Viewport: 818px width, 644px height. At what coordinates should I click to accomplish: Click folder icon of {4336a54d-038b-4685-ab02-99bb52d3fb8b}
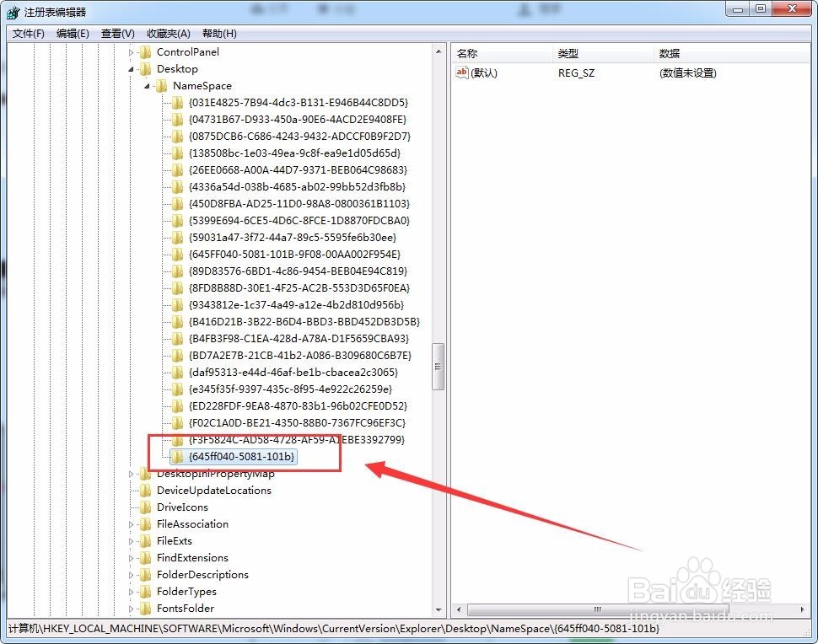click(178, 186)
